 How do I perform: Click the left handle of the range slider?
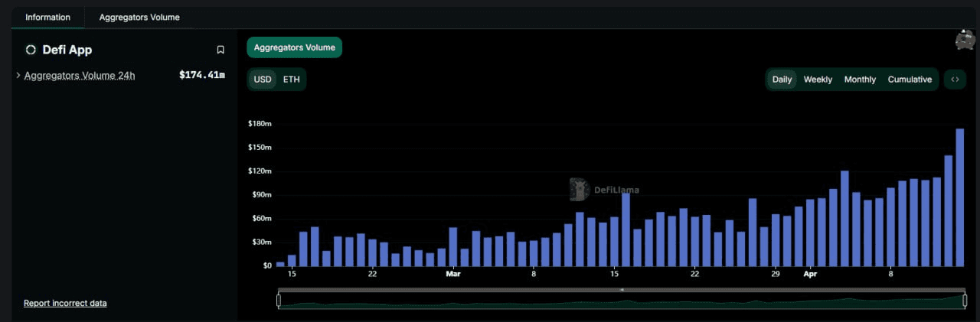click(279, 301)
